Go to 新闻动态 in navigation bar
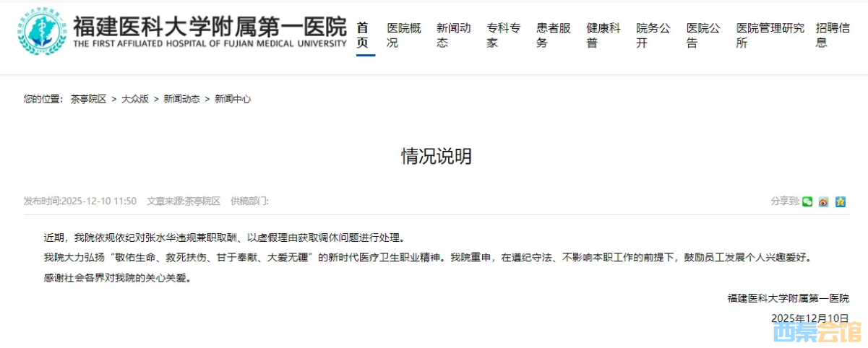Image resolution: width=868 pixels, height=348 pixels. (453, 35)
